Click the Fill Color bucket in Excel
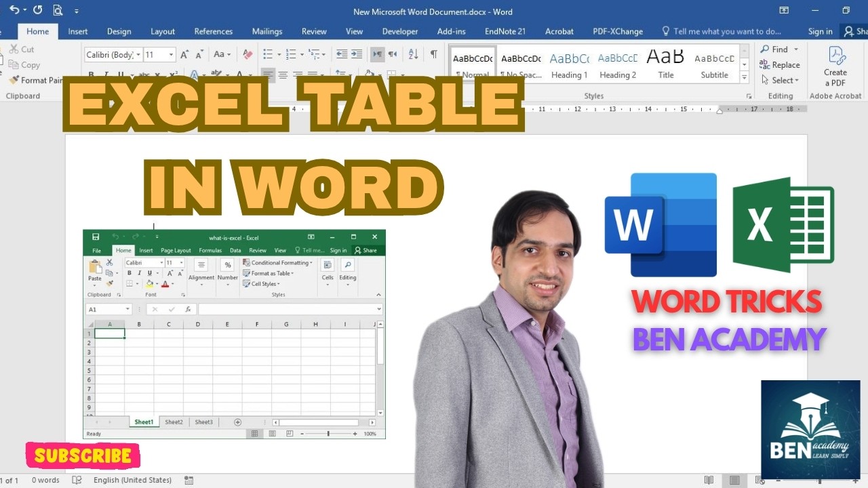The height and width of the screenshot is (488, 868). click(x=149, y=284)
